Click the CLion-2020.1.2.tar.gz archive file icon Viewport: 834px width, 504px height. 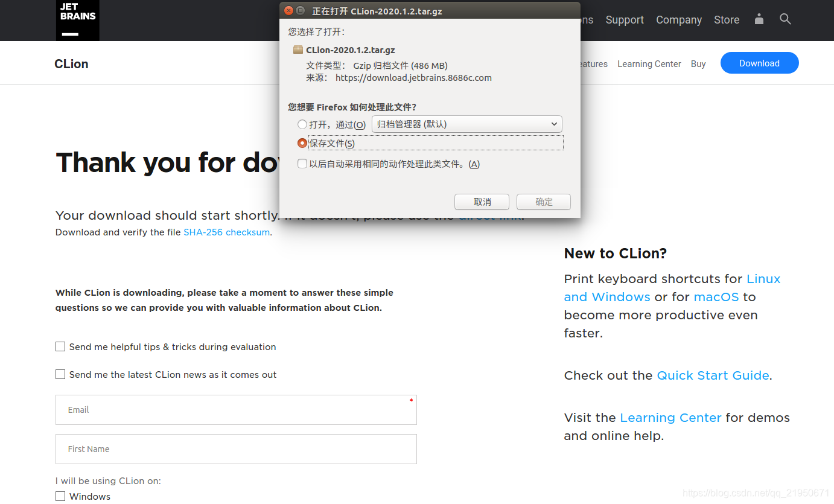[x=298, y=50]
